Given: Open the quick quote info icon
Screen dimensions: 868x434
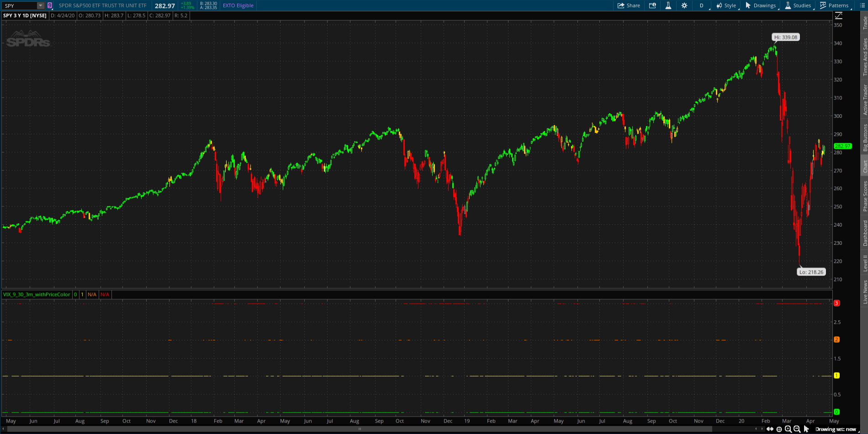Looking at the screenshot, I should pyautogui.click(x=652, y=5).
